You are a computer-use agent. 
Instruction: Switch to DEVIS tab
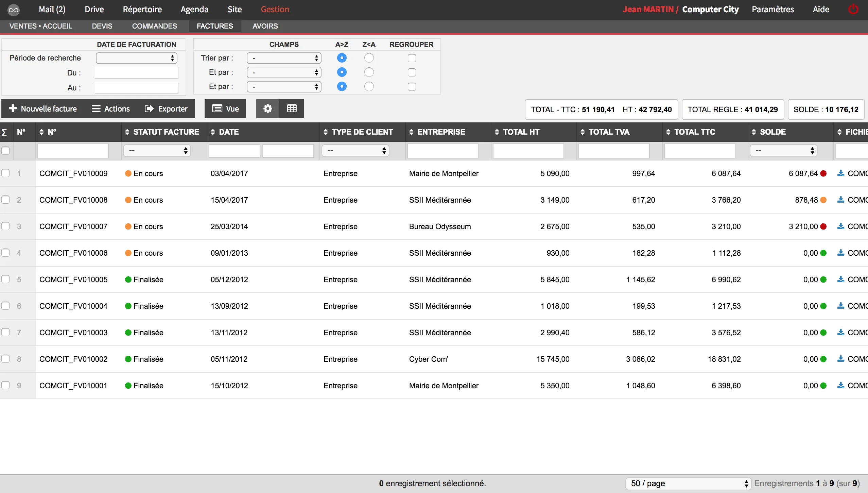coord(102,26)
